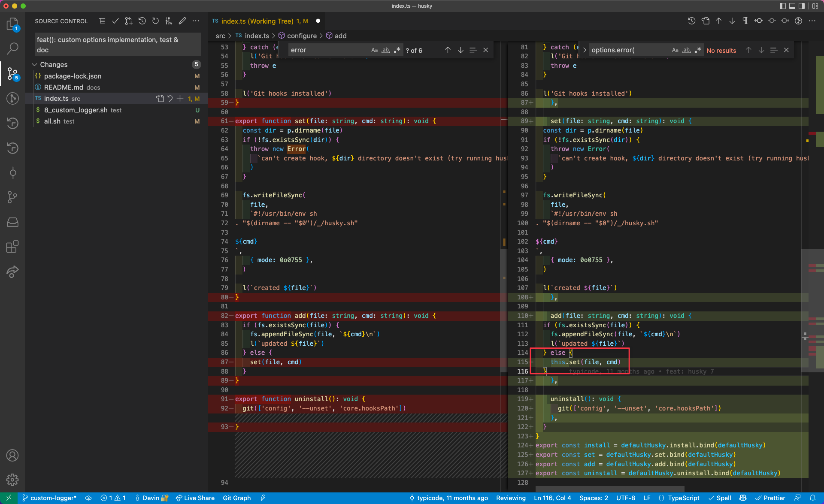Click the commit message input box
The height and width of the screenshot is (504, 824).
(x=118, y=45)
